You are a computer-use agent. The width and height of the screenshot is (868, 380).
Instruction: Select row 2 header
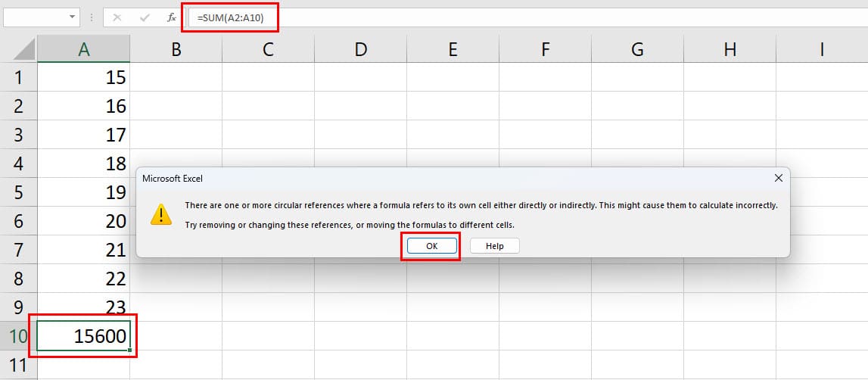[19, 106]
